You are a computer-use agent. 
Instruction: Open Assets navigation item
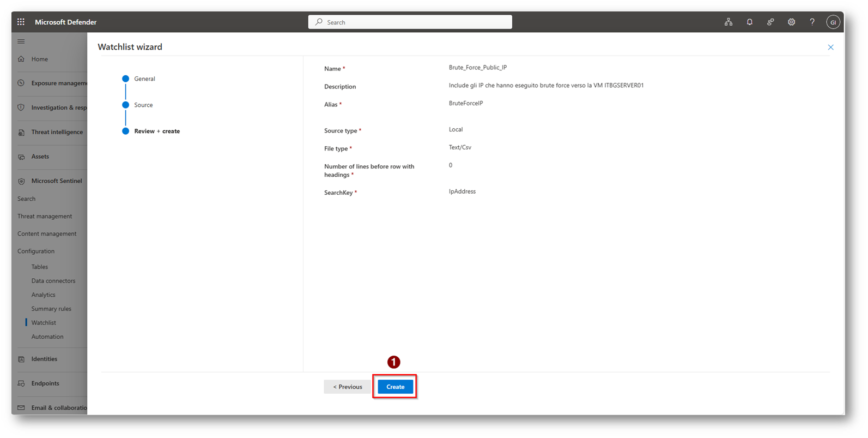40,157
